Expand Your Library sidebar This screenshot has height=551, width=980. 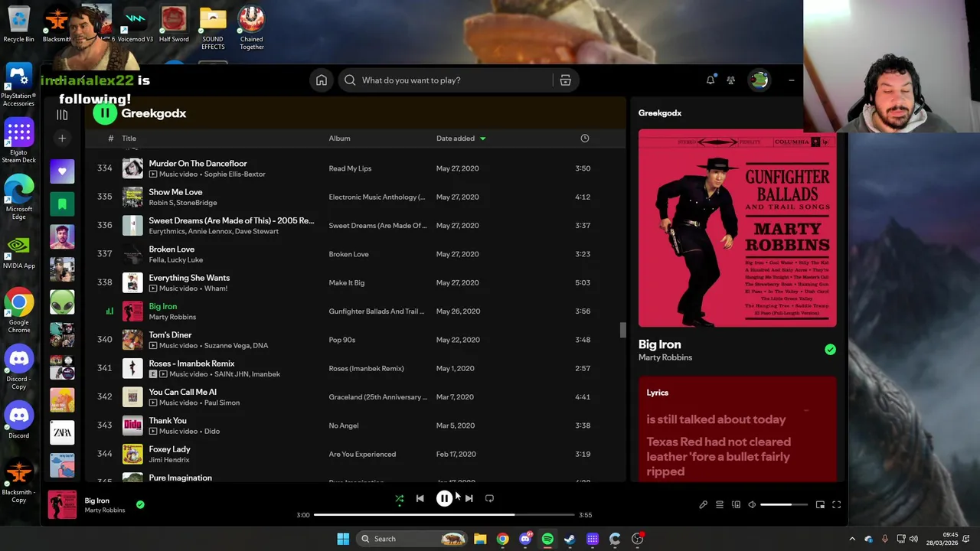point(62,115)
